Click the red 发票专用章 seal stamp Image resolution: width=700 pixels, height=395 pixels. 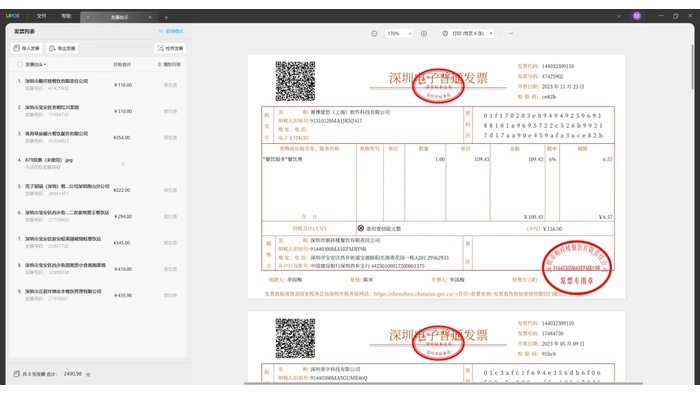[576, 267]
